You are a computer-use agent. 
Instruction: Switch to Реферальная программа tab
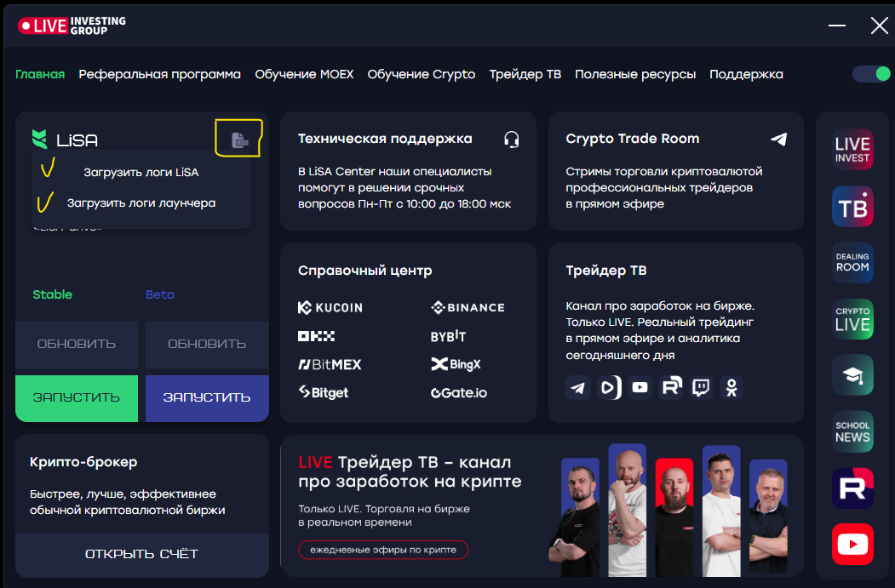pyautogui.click(x=159, y=74)
